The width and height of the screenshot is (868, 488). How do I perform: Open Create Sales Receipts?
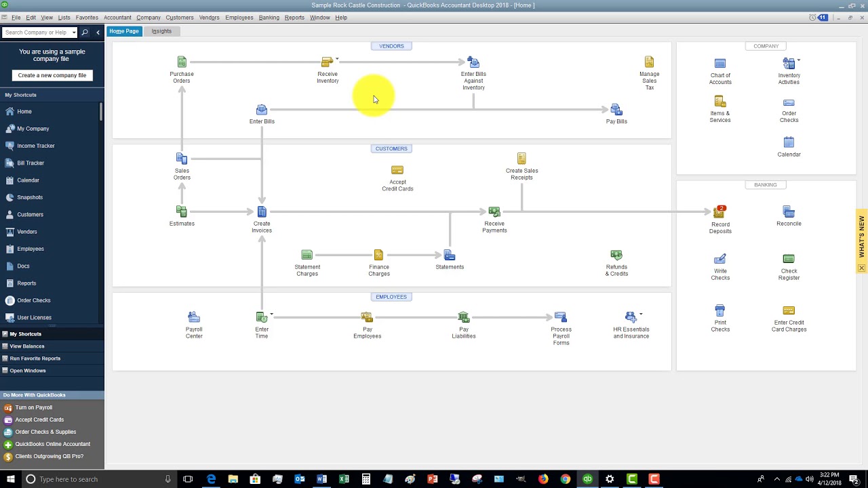pos(521,159)
